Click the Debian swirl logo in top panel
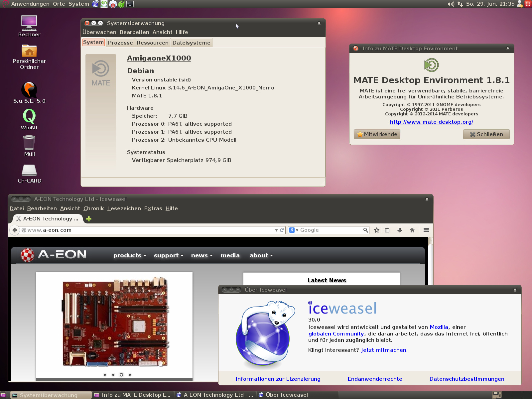 tap(5, 4)
